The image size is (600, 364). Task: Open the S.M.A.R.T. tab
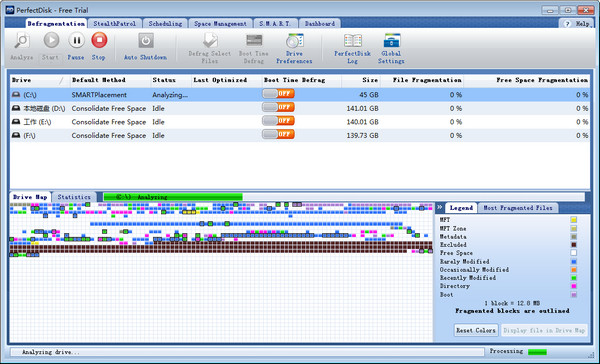pyautogui.click(x=275, y=24)
